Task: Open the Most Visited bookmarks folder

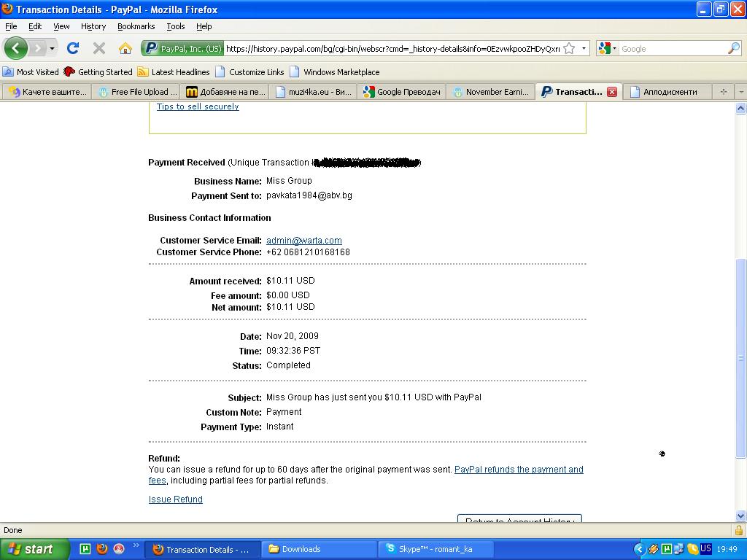Action: click(x=31, y=72)
